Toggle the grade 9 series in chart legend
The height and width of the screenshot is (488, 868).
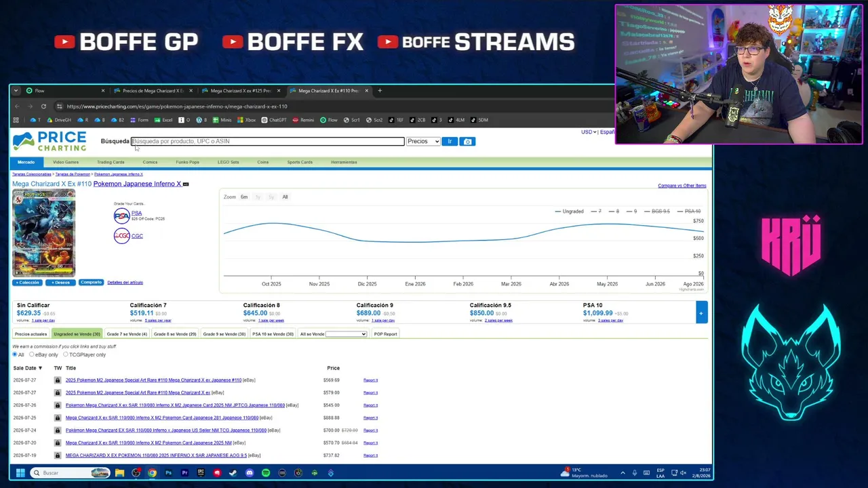pyautogui.click(x=631, y=211)
